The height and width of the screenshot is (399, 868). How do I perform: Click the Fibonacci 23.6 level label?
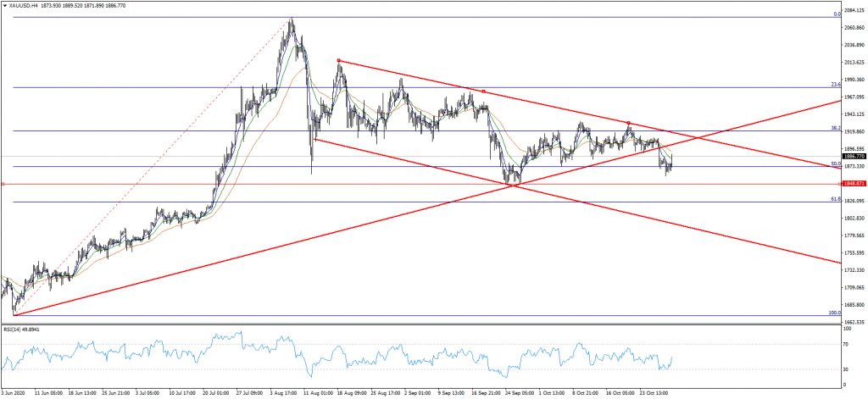pyautogui.click(x=835, y=85)
